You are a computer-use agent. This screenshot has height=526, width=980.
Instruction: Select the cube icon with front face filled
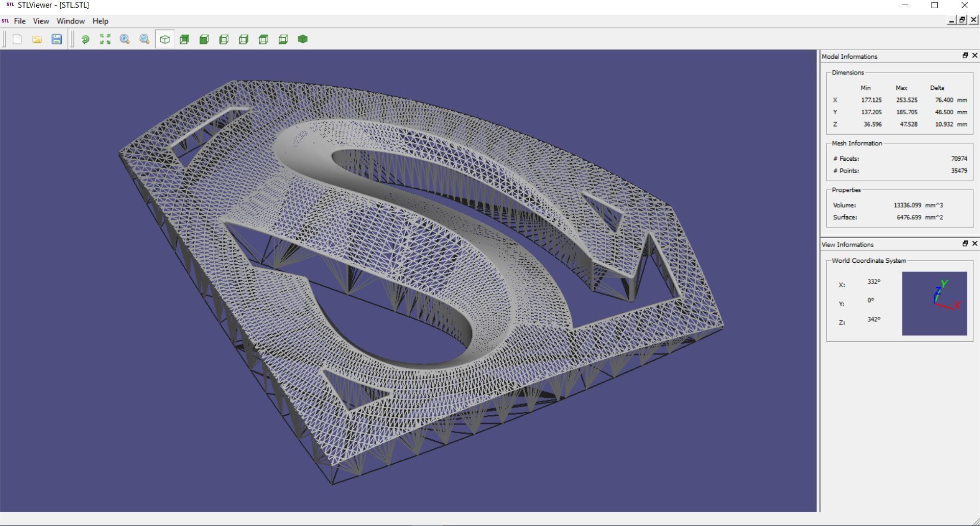[x=204, y=39]
